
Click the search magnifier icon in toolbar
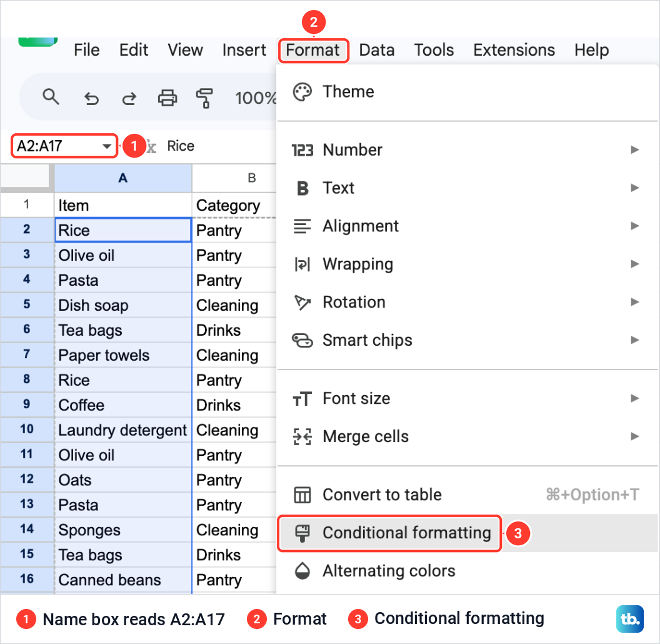[51, 97]
